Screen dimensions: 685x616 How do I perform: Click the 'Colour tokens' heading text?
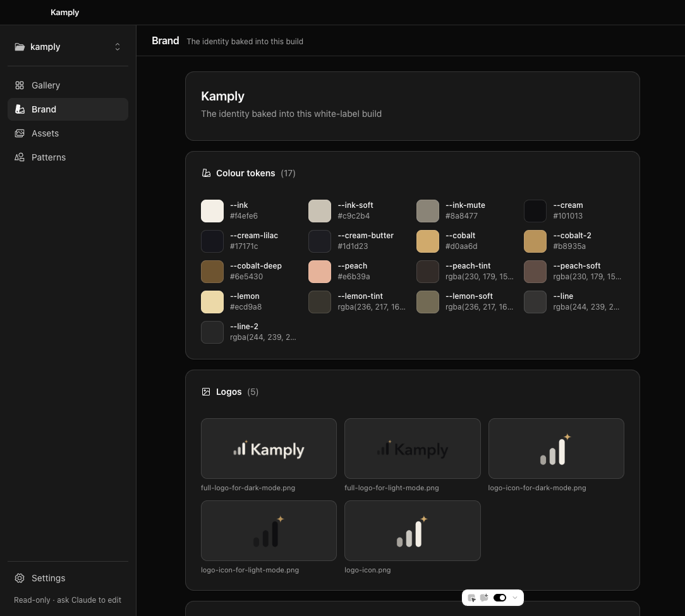coord(246,173)
